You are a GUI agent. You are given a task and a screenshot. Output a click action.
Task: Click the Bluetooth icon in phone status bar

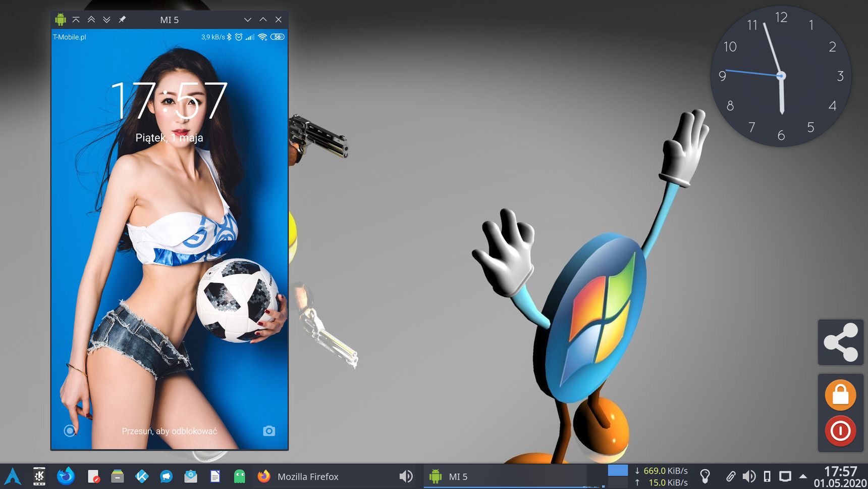[229, 37]
